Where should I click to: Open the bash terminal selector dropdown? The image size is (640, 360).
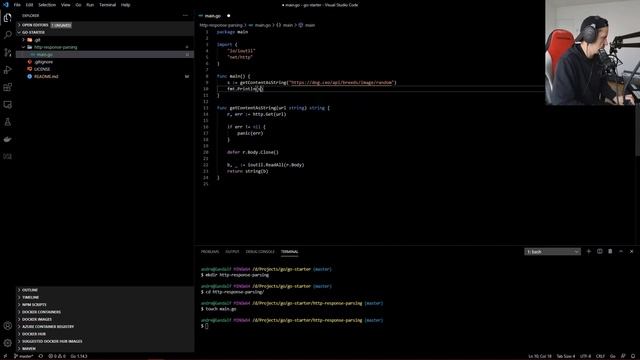pyautogui.click(x=552, y=252)
